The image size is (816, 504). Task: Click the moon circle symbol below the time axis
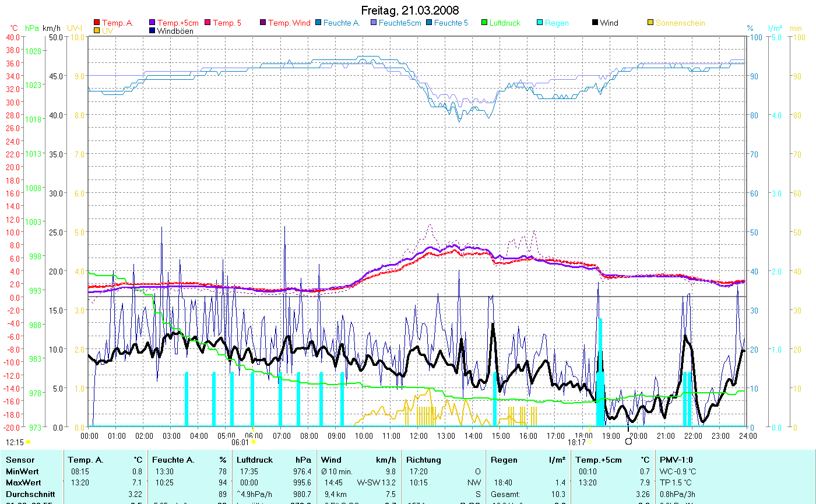point(628,441)
